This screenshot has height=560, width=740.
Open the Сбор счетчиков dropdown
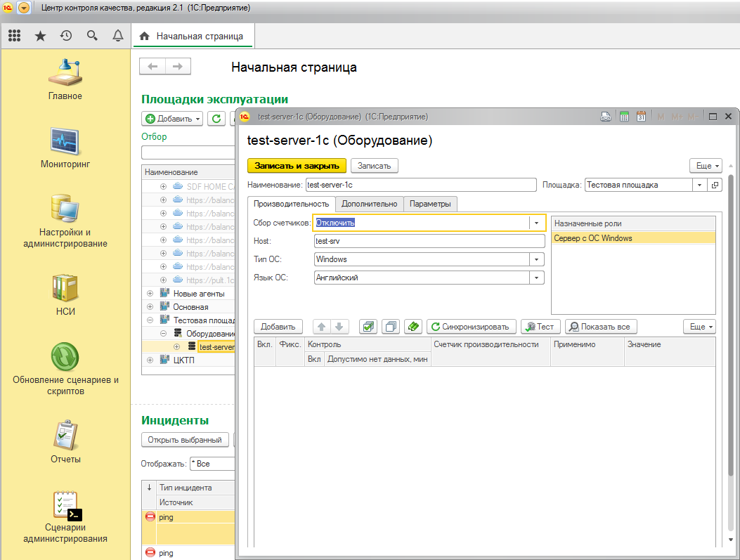[x=537, y=223]
